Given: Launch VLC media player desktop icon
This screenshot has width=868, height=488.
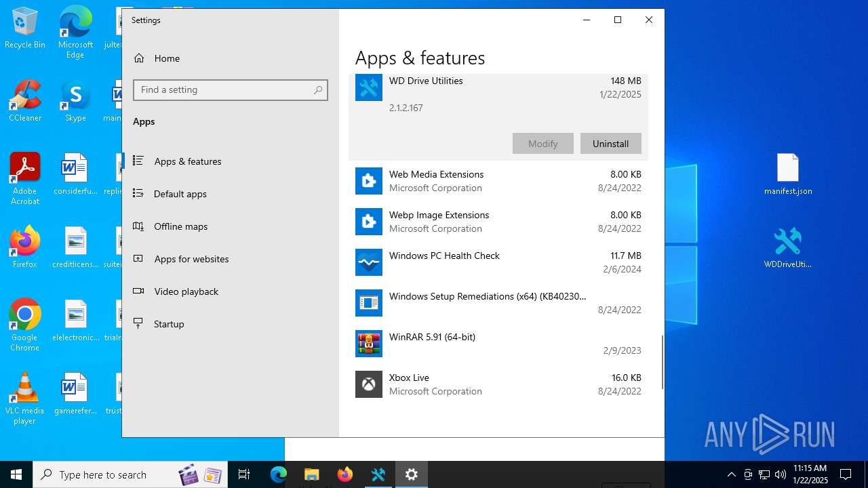Looking at the screenshot, I should [24, 399].
